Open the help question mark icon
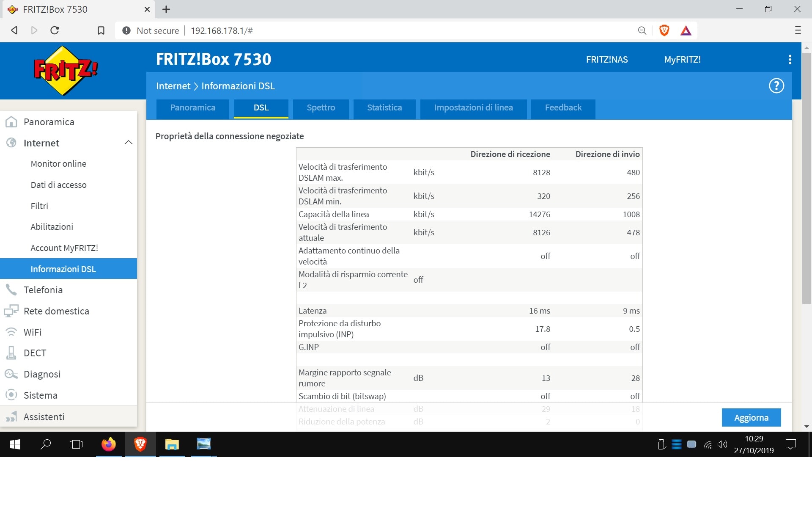This screenshot has height=518, width=812. coord(776,86)
